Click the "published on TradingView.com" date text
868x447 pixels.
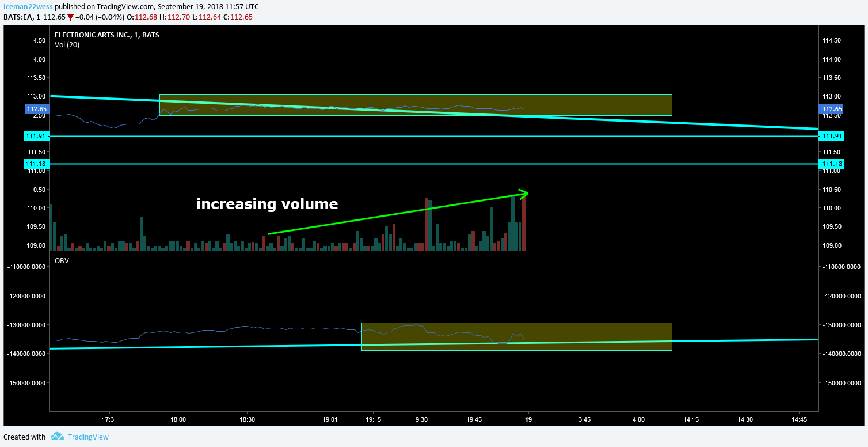click(157, 7)
